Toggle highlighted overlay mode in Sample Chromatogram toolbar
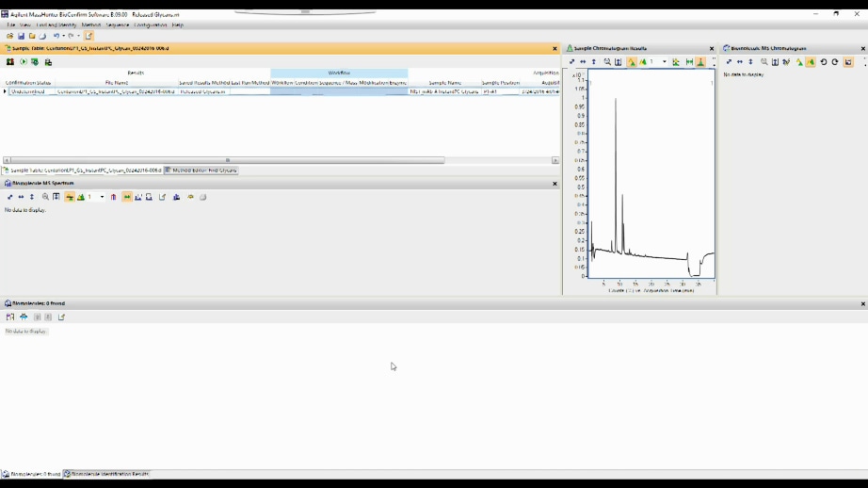Screen dimensions: 868x488 tap(631, 62)
